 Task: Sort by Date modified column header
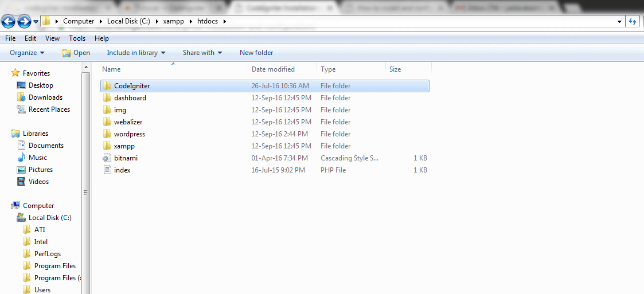pos(283,69)
